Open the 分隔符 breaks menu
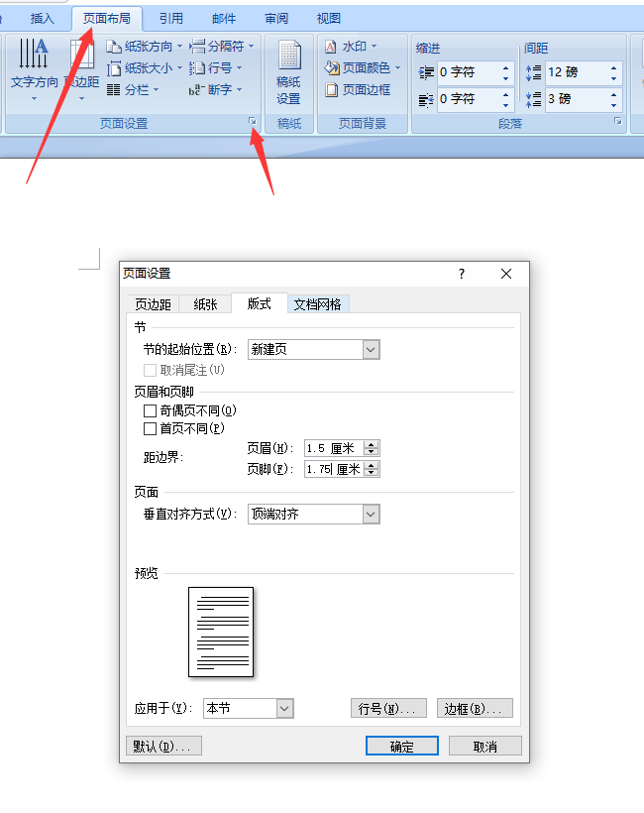Screen dimensions: 644x813 221,47
